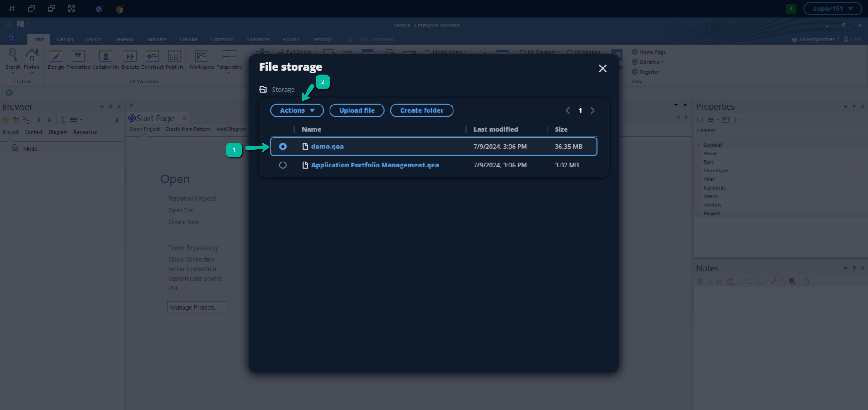Viewport: 868px width, 410px height.
Task: Switch to the Resources tab in Browser
Action: click(x=85, y=132)
